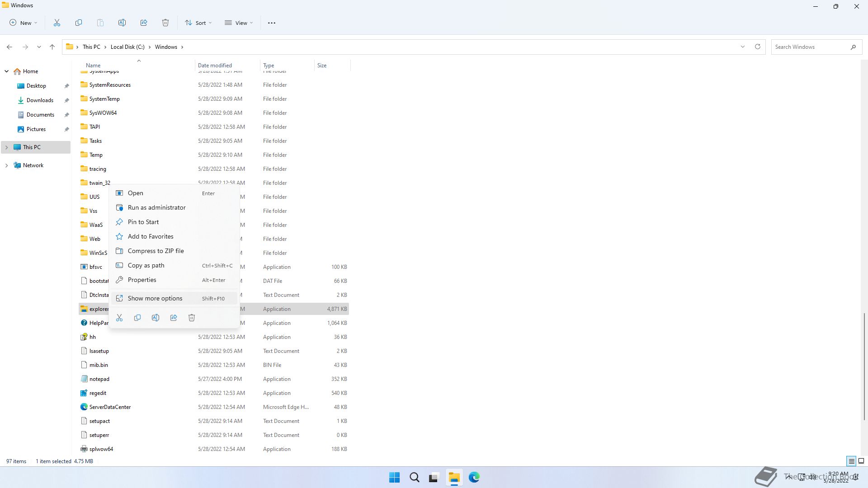Open the Sort dropdown menu
The image size is (868, 488).
(x=198, y=23)
